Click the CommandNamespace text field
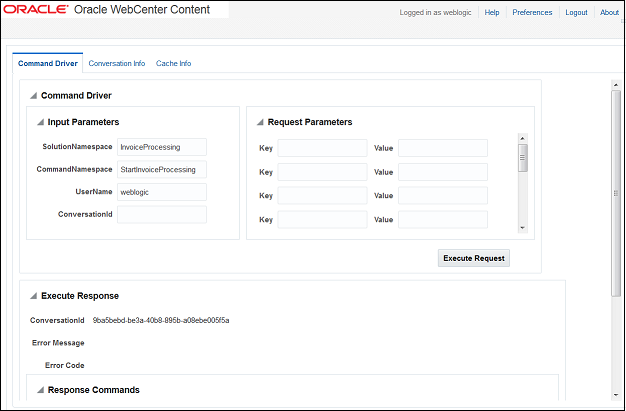 tap(162, 169)
